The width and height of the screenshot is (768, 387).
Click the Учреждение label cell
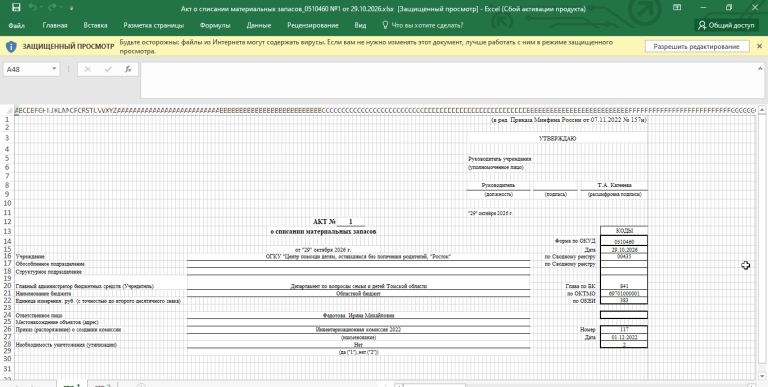tap(30, 257)
